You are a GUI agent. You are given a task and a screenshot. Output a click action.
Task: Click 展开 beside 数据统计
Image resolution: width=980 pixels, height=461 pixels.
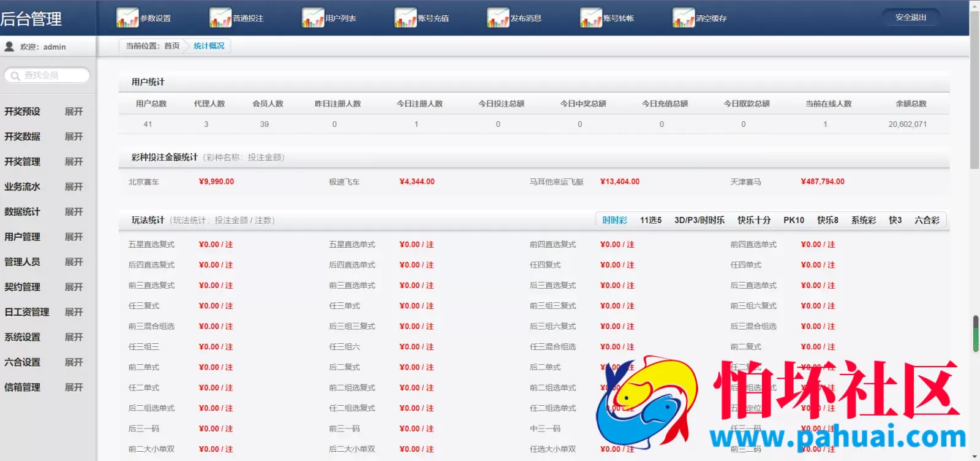(73, 212)
